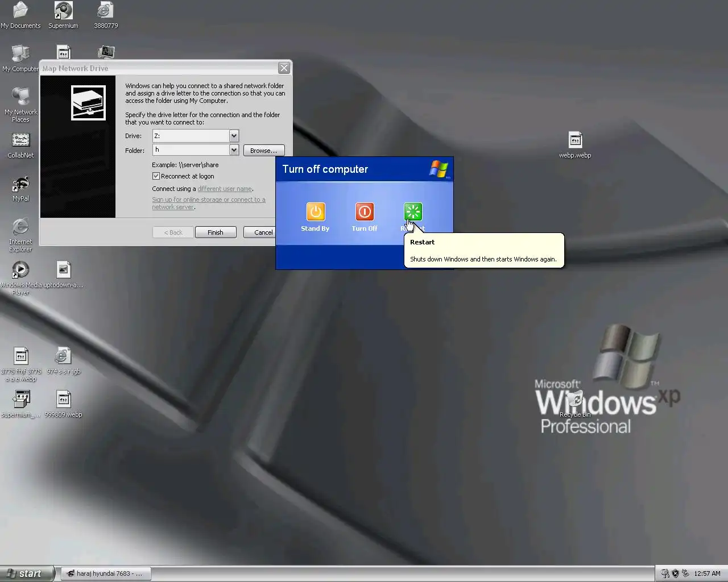Viewport: 728px width, 582px height.
Task: Select the 999809.webp file icon
Action: point(63,404)
